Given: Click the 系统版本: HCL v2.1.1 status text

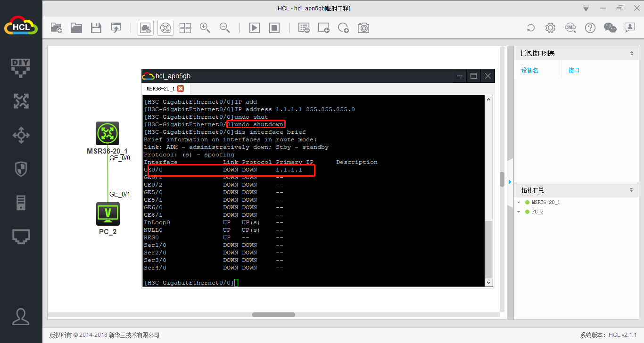Looking at the screenshot, I should click(x=608, y=335).
